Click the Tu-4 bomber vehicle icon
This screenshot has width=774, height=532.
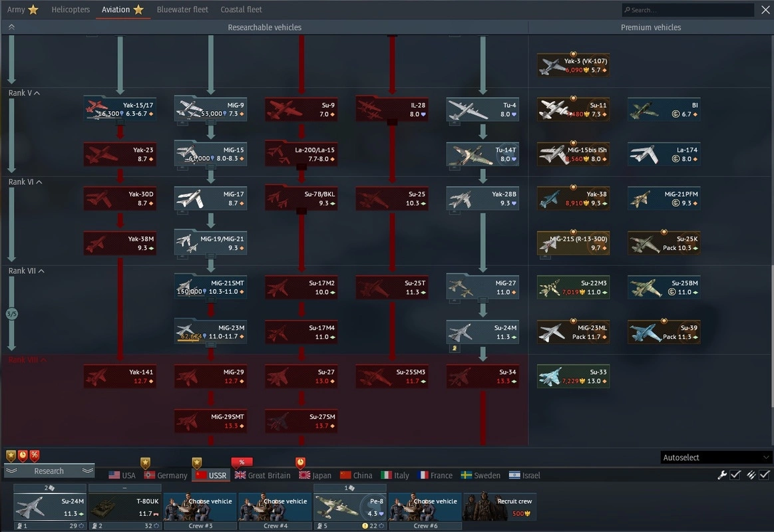point(483,110)
